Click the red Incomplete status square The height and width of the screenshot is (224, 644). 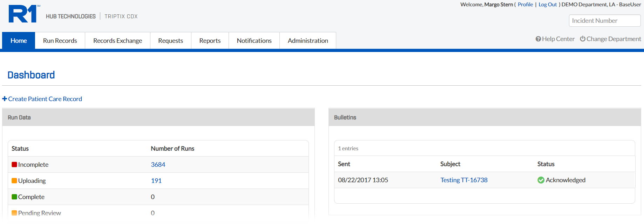14,165
